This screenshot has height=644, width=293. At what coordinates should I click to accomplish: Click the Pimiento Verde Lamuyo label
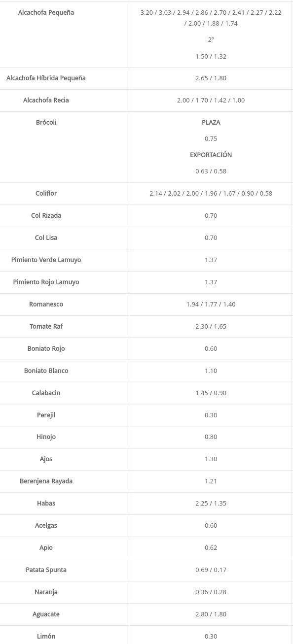point(46,260)
